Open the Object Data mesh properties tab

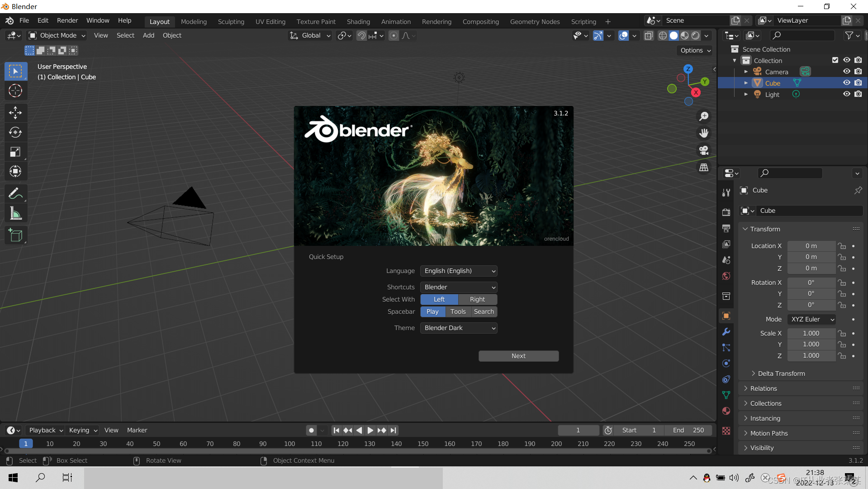tap(726, 395)
